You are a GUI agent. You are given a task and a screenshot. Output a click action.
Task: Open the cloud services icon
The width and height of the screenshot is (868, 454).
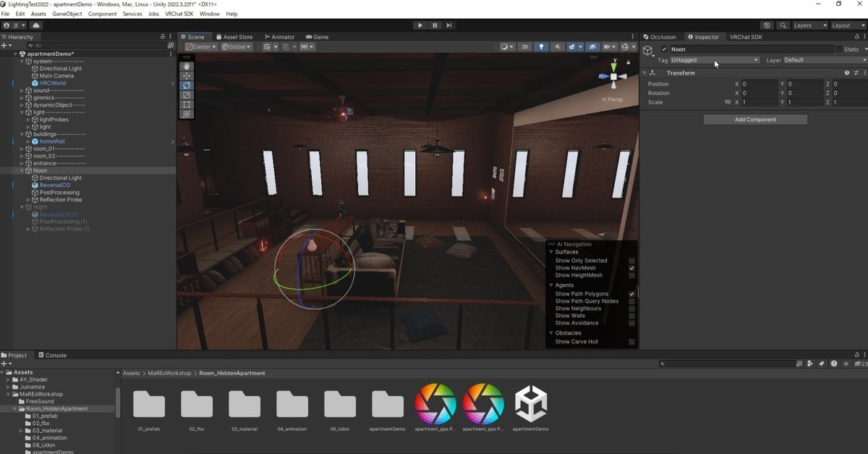point(36,25)
